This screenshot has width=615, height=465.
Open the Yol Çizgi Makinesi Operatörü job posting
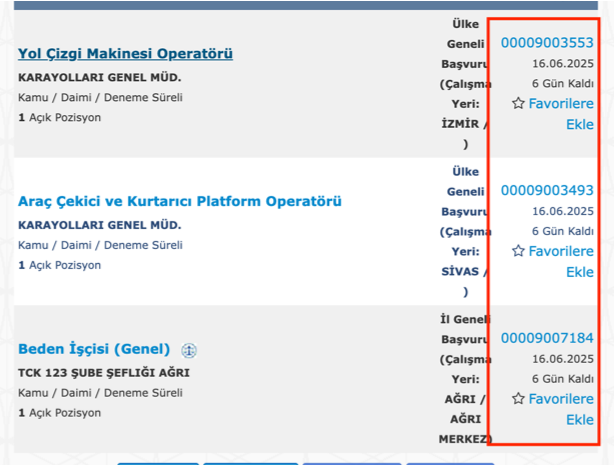[x=125, y=53]
